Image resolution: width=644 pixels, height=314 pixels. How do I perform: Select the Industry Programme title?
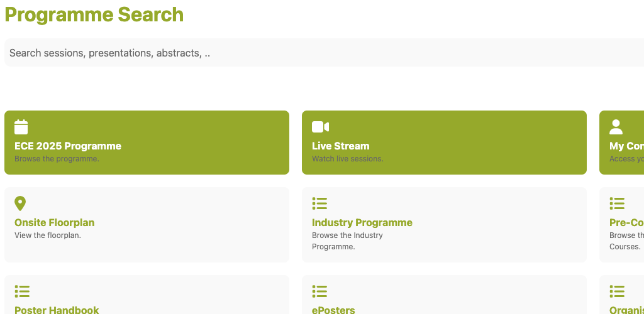[x=362, y=222]
